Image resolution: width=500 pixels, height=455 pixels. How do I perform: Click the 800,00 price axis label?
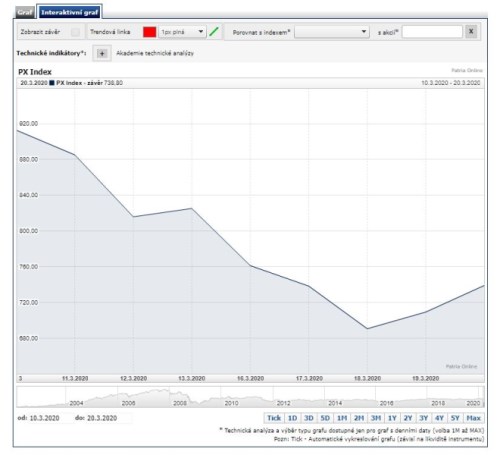tap(29, 231)
